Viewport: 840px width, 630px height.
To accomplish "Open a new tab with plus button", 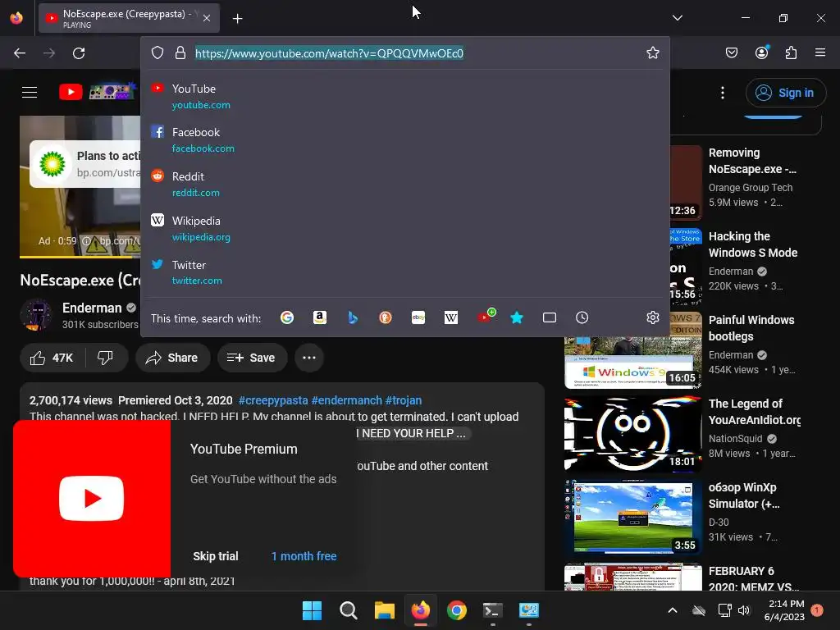I will [237, 19].
